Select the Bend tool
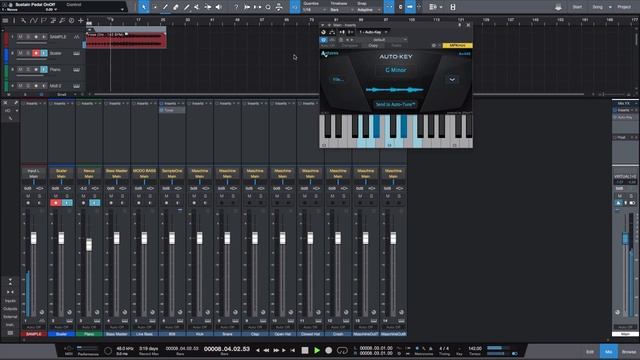 pyautogui.click(x=208, y=7)
